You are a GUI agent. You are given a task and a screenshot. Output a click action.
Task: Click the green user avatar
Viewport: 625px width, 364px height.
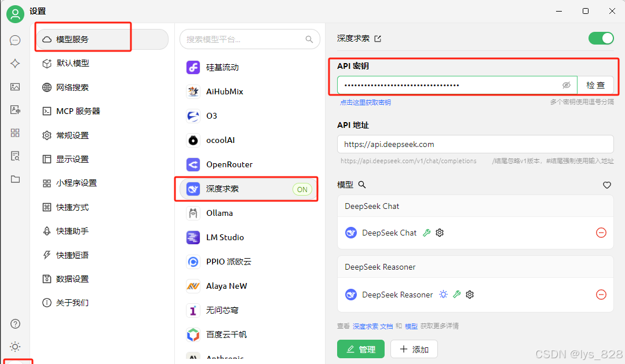pos(15,14)
